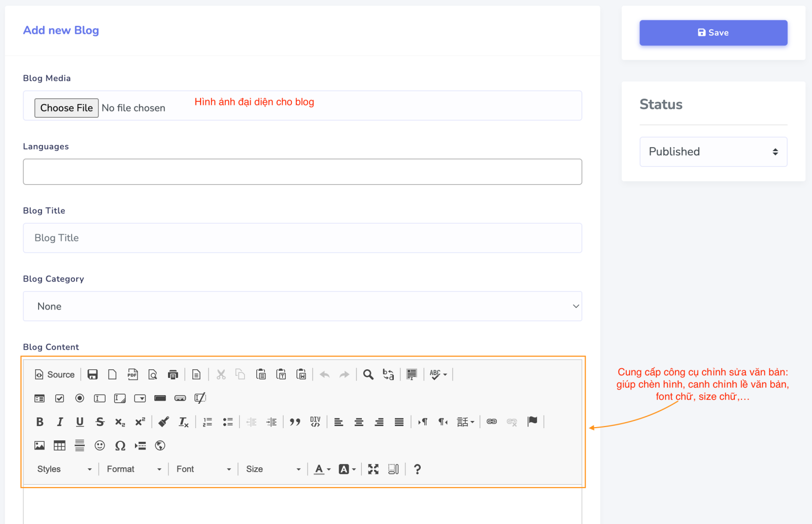Image resolution: width=812 pixels, height=524 pixels.
Task: Insert a table into blog content
Action: (x=59, y=446)
